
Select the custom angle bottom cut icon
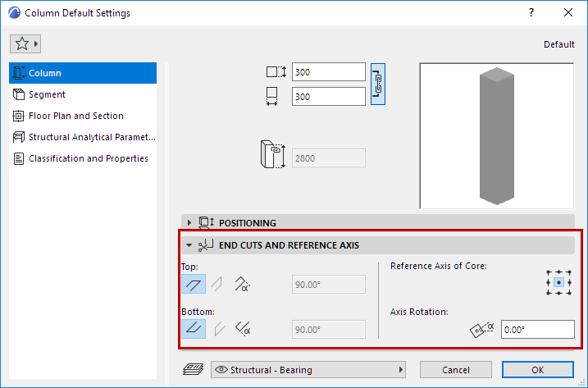[x=243, y=330]
